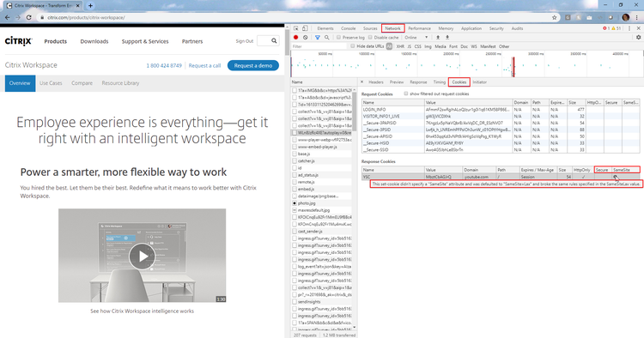Screen dimensions: 644x338
Task: Click the DevTools inspect element picker icon
Action: 295,28
